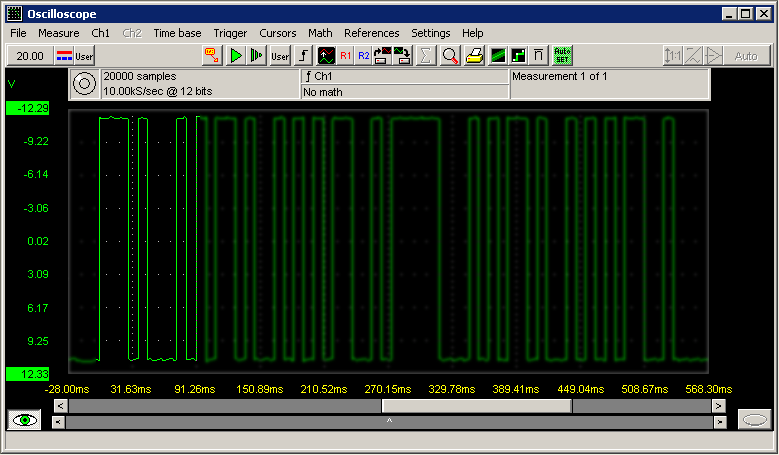This screenshot has width=779, height=455.
Task: Click upper scrollbar right arrow
Action: pos(718,406)
